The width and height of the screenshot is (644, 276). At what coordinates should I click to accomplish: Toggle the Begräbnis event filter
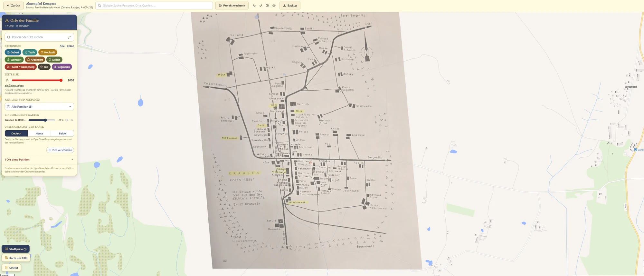[62, 67]
